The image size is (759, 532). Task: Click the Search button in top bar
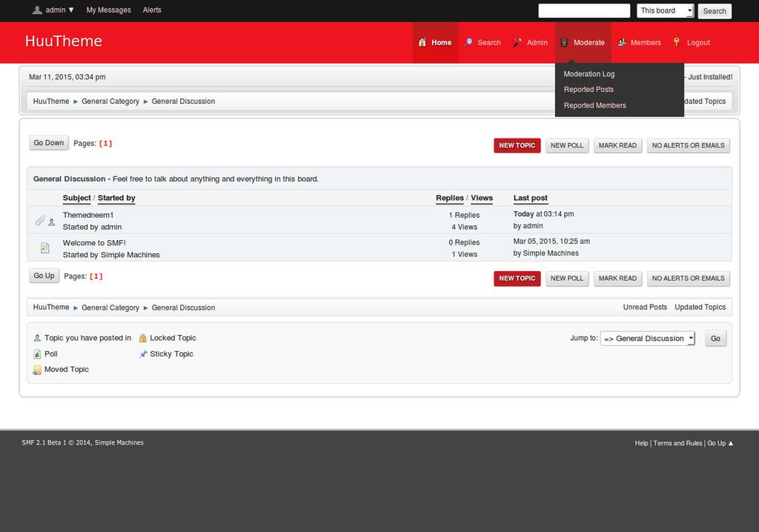coord(715,10)
